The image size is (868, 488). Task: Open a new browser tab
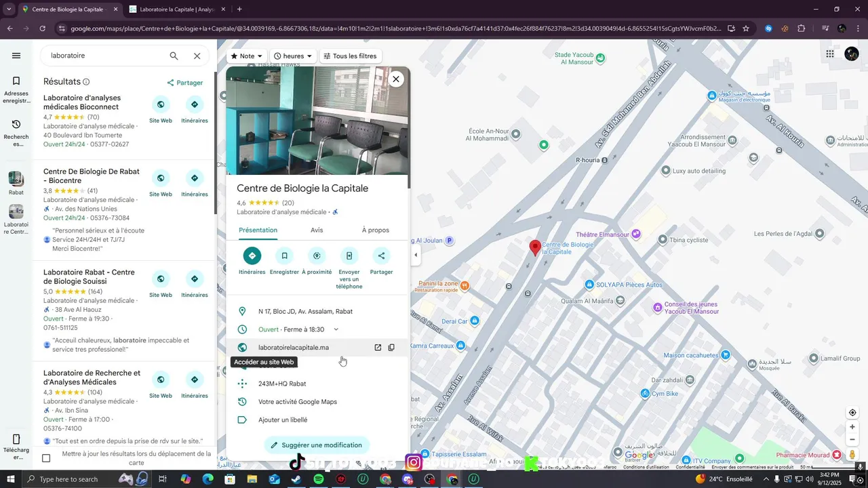tap(239, 9)
